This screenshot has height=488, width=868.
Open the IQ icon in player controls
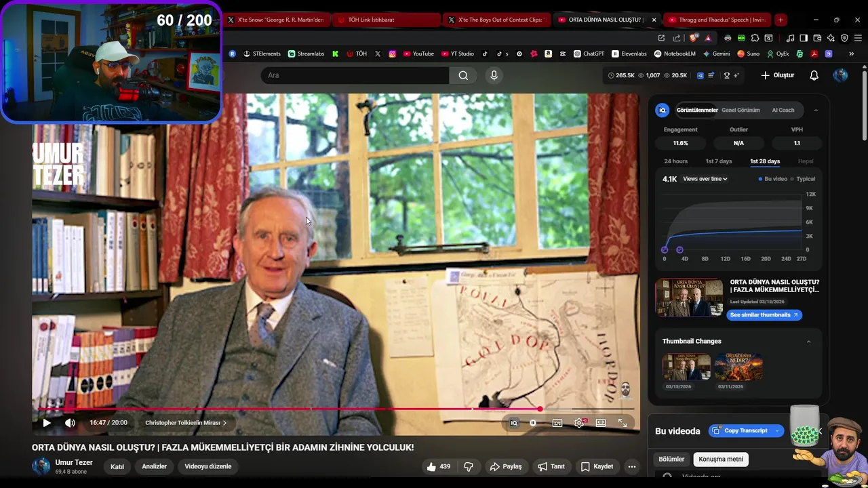514,423
